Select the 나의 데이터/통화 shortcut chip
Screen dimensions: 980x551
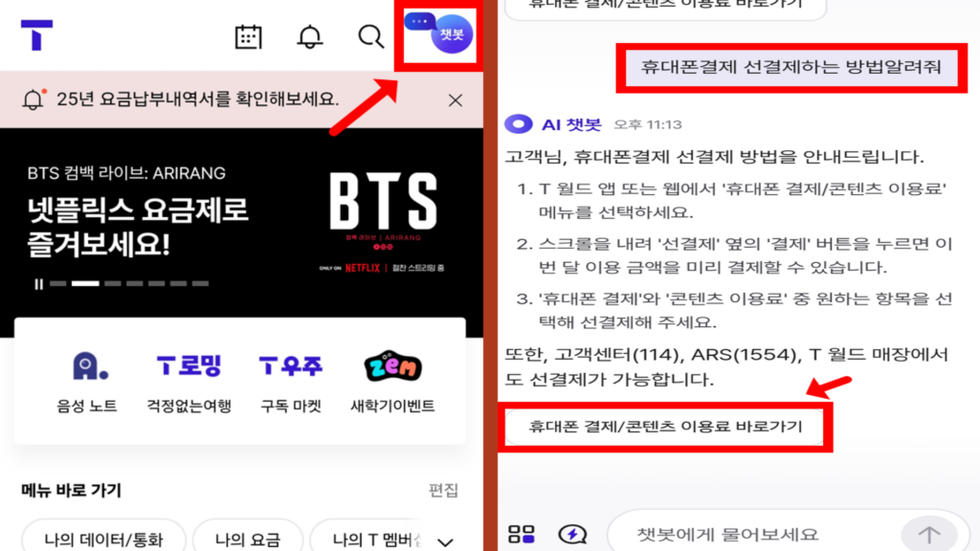103,539
